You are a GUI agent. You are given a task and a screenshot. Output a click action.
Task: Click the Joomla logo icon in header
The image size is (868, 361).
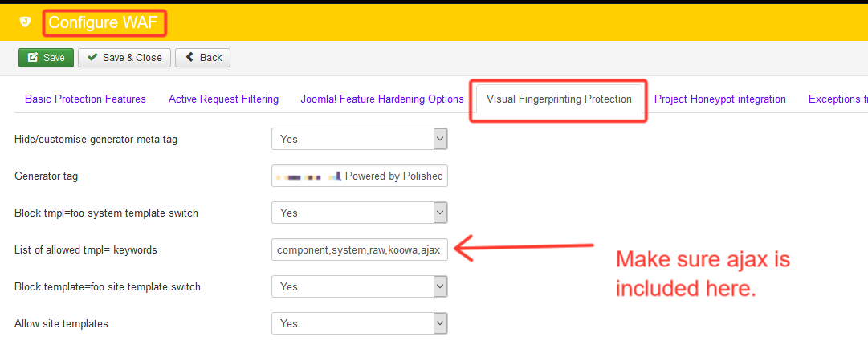[x=25, y=22]
